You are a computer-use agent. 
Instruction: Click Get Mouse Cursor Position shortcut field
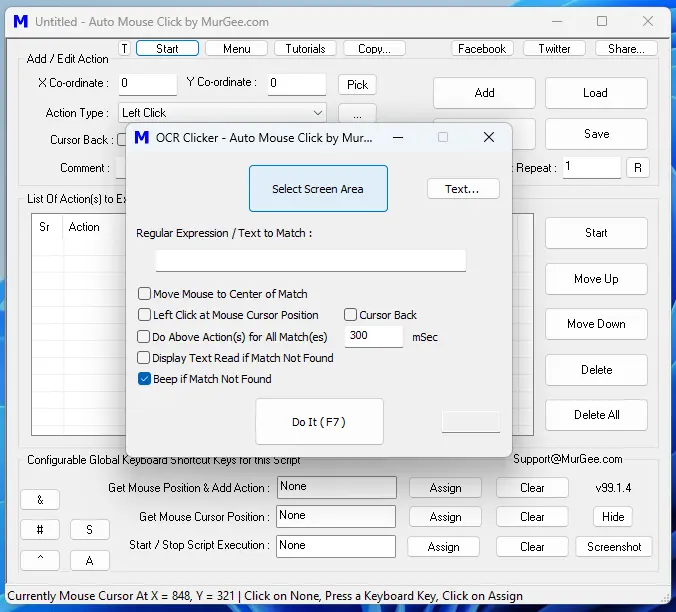pos(336,516)
